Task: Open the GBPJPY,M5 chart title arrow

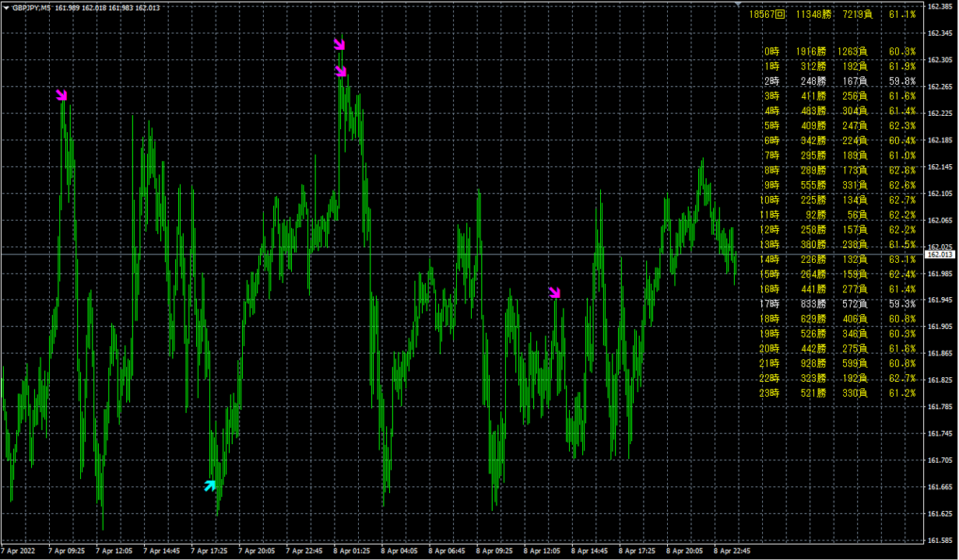Action: 5,7
